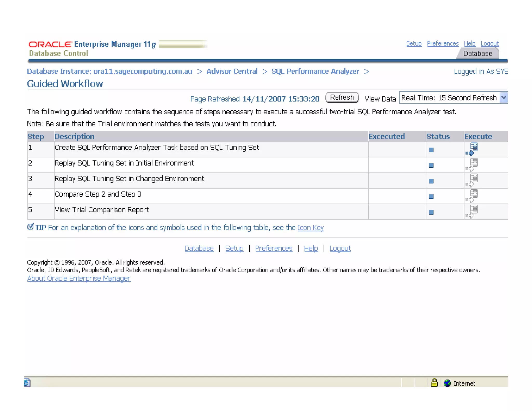The width and height of the screenshot is (532, 411).
Task: Open the Icon Key link
Action: (x=311, y=228)
